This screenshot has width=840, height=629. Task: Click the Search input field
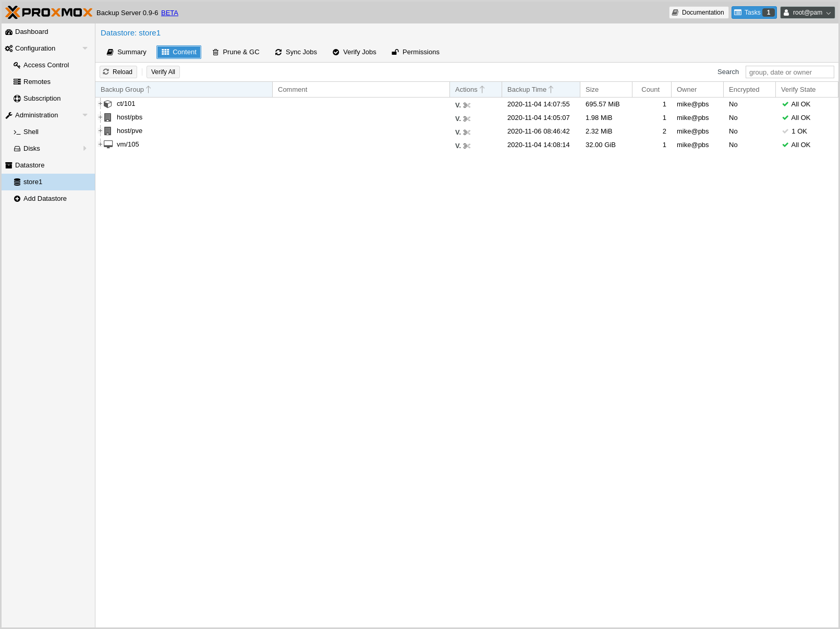789,72
